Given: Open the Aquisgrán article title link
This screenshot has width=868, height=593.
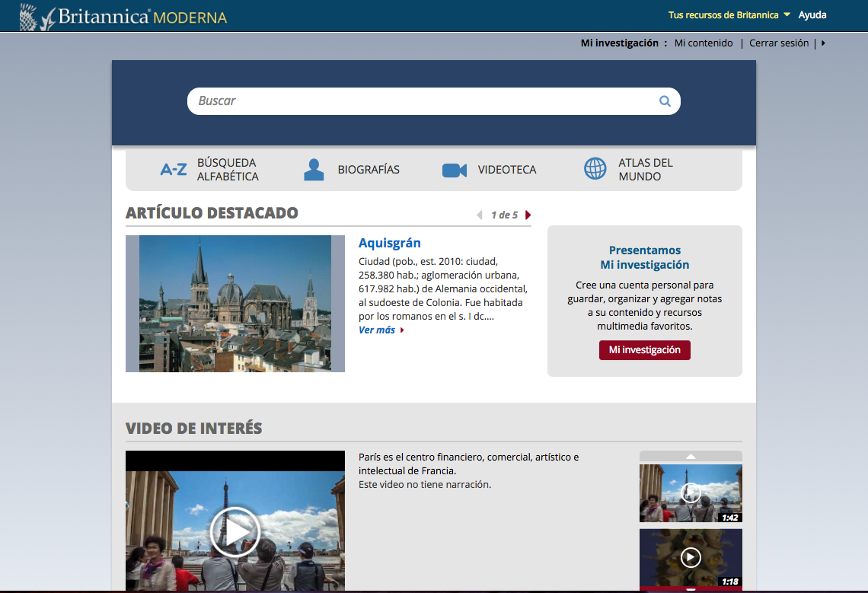Looking at the screenshot, I should point(390,243).
